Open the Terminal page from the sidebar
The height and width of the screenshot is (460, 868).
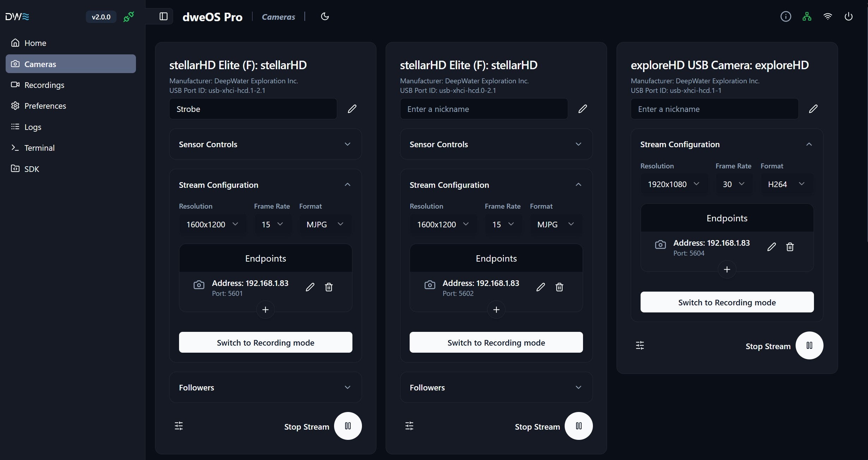coord(39,148)
